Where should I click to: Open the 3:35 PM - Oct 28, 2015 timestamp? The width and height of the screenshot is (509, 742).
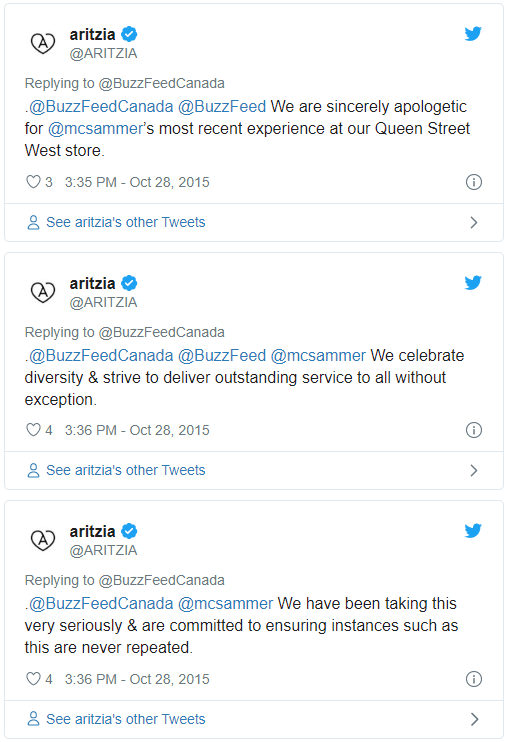[x=137, y=182]
